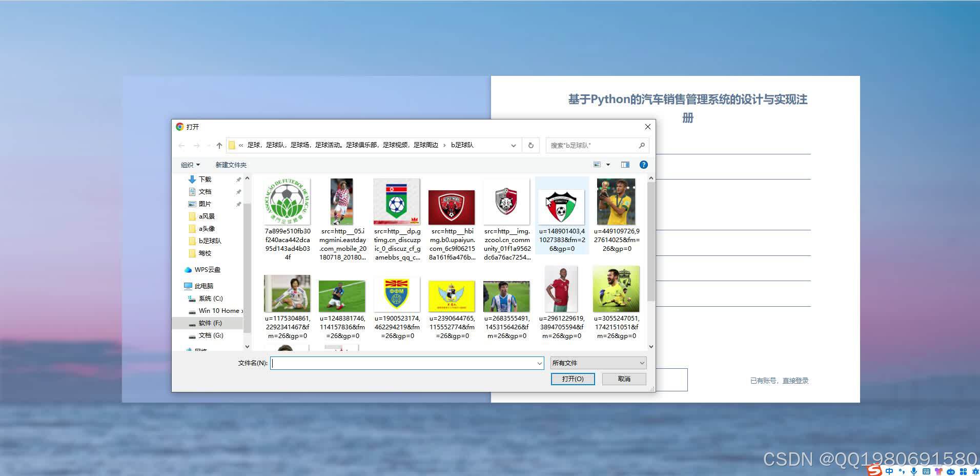Click the 打开(O) button

(573, 379)
